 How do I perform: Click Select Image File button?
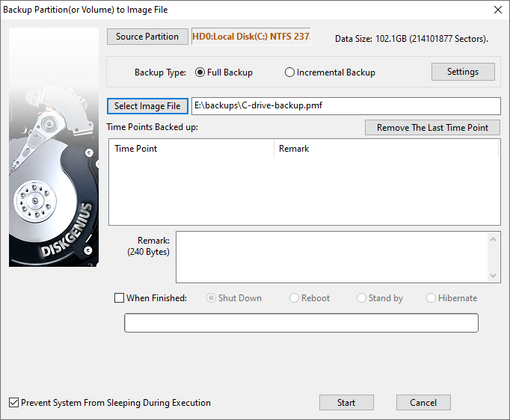[147, 106]
